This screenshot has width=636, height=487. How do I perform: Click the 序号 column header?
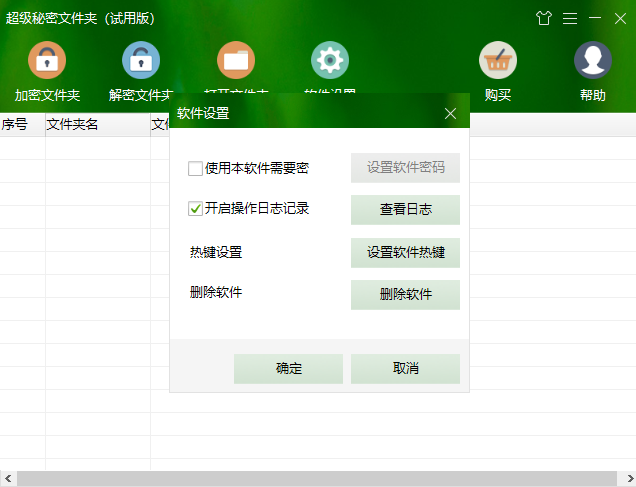point(16,125)
